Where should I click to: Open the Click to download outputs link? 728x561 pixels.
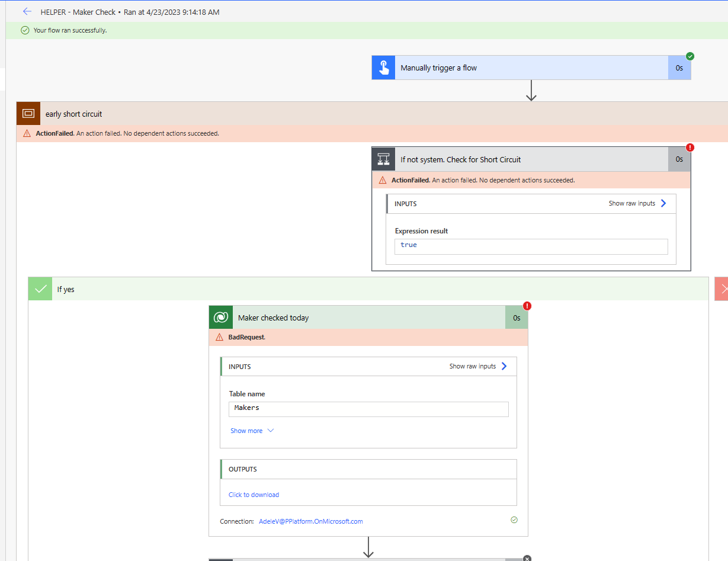[254, 494]
